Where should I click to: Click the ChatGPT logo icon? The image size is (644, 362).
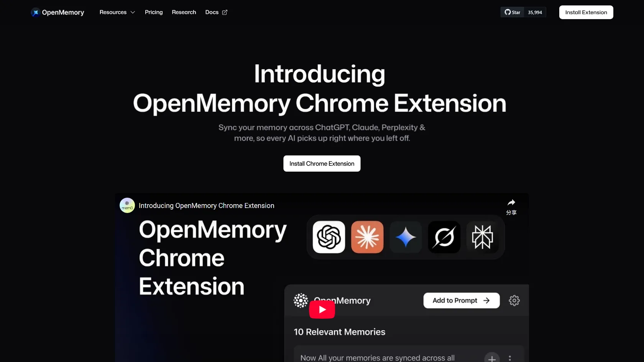click(x=329, y=237)
